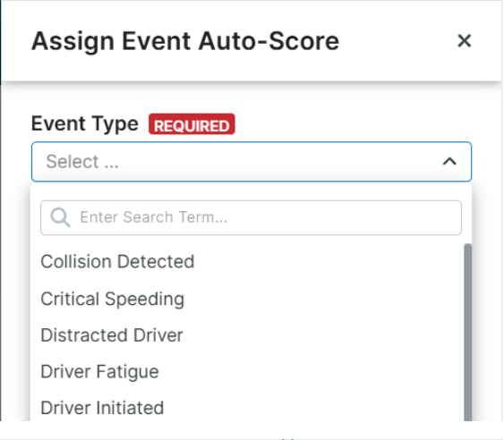Focus the Enter Search Term field

pyautogui.click(x=251, y=217)
